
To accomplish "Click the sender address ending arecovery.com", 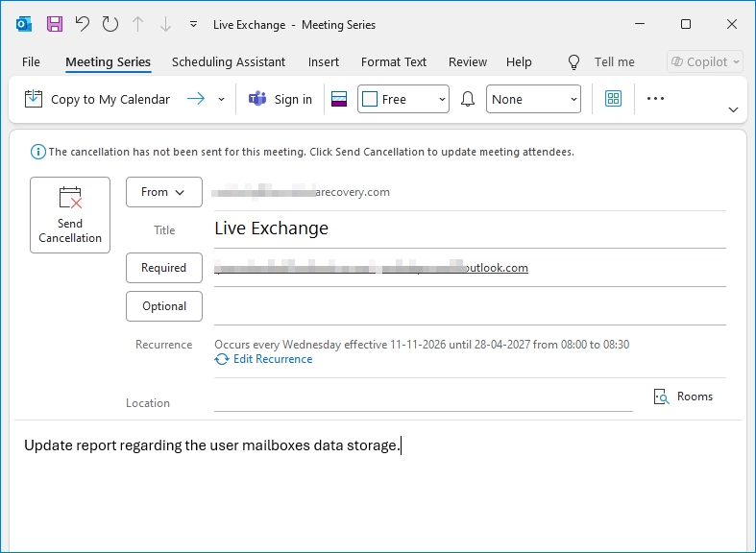I will tap(301, 192).
